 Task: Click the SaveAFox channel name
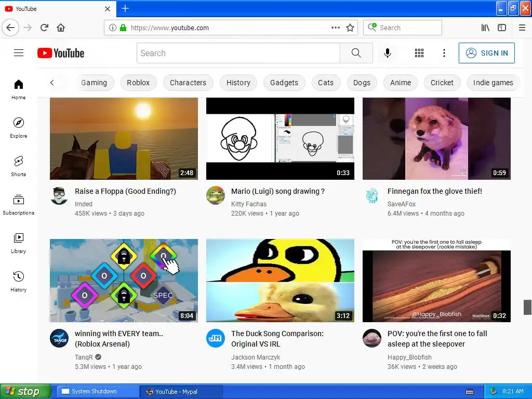coord(402,204)
